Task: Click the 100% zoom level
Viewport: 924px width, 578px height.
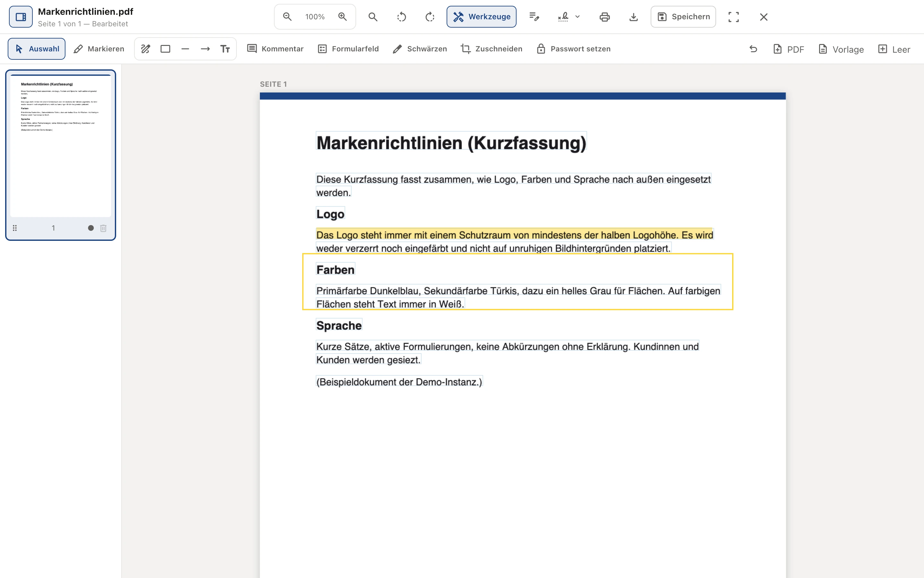Action: (315, 17)
